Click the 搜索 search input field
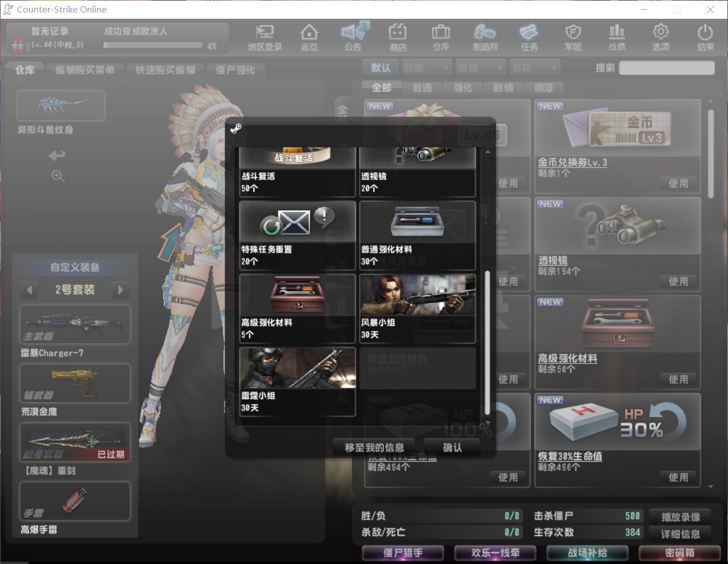The width and height of the screenshot is (728, 564). click(667, 68)
